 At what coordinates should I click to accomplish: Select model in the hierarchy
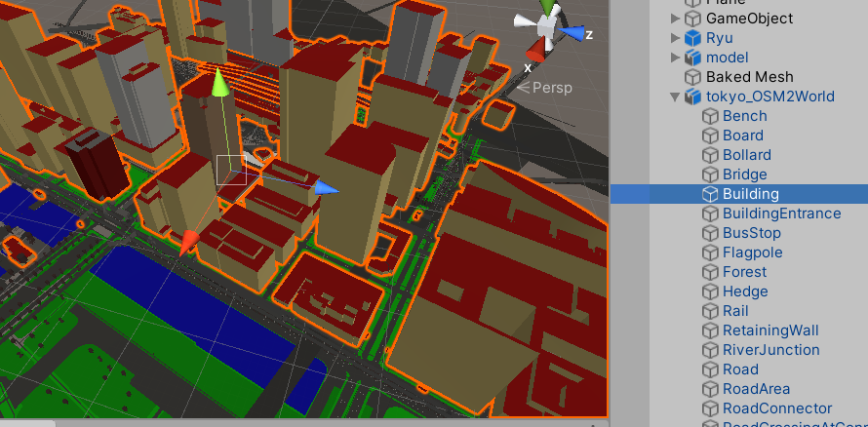(727, 58)
